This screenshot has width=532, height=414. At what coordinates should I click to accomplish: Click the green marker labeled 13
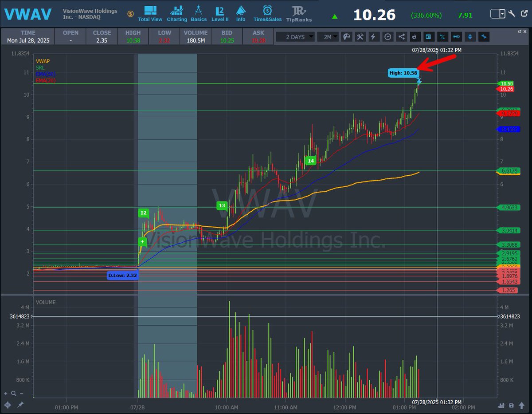(x=222, y=205)
